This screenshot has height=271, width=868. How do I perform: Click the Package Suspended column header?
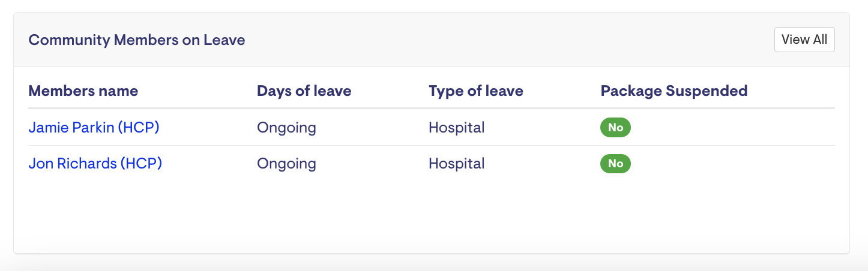click(x=674, y=91)
